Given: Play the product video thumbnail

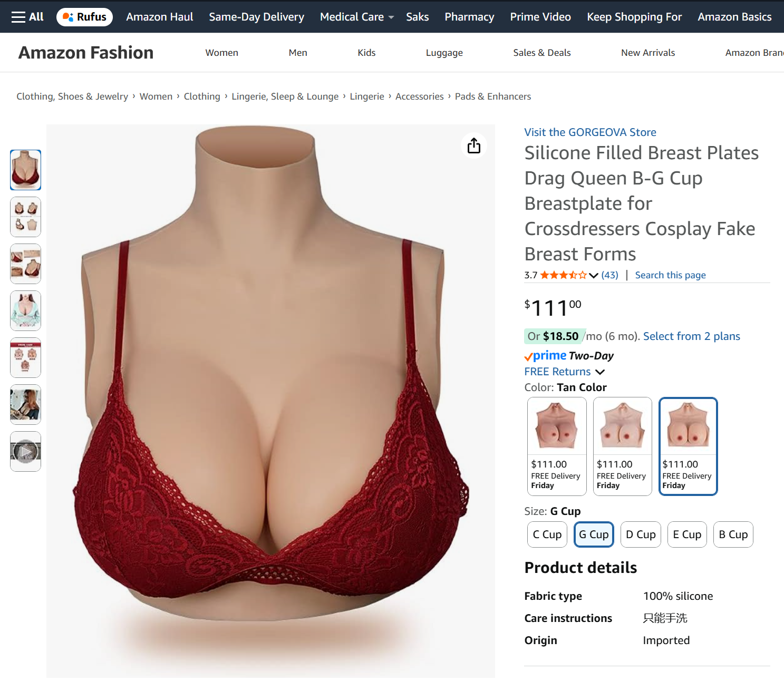Looking at the screenshot, I should 25,451.
